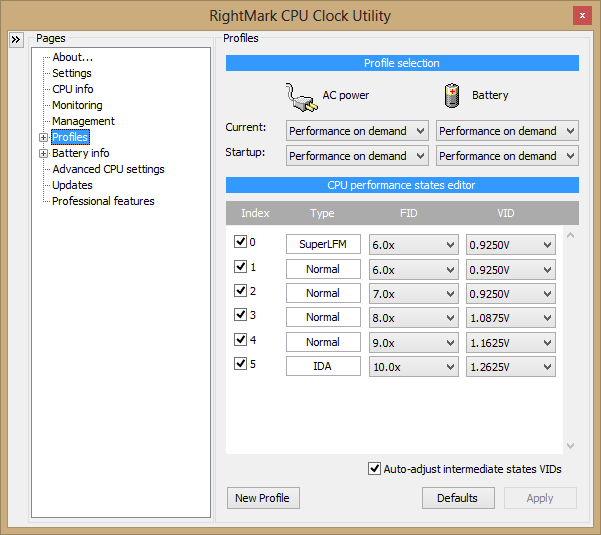Click the VID column header

[x=506, y=213]
